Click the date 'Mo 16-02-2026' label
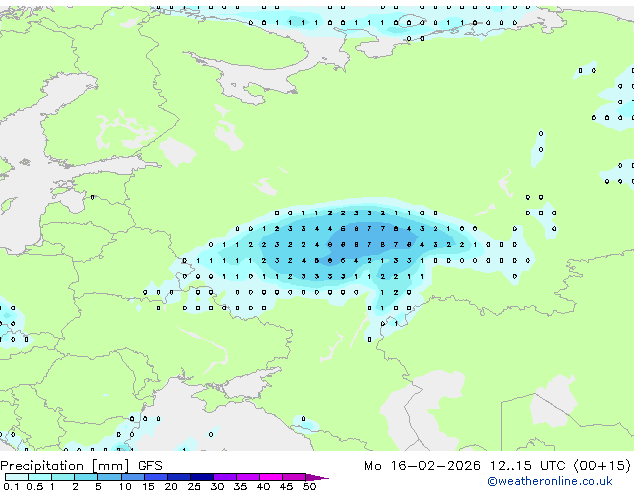 (x=422, y=466)
